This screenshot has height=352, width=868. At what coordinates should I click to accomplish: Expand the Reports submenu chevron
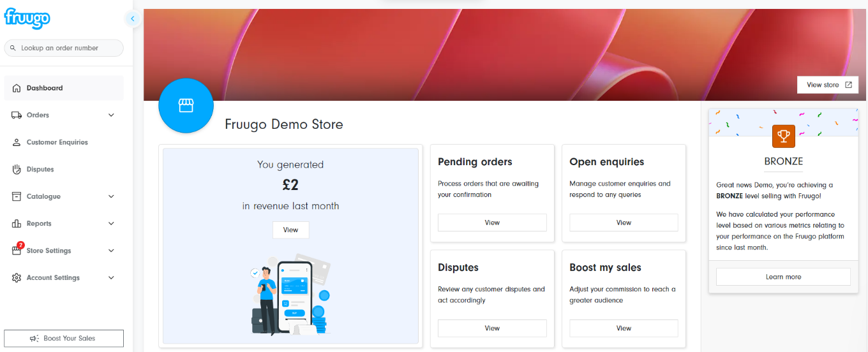[x=111, y=224]
